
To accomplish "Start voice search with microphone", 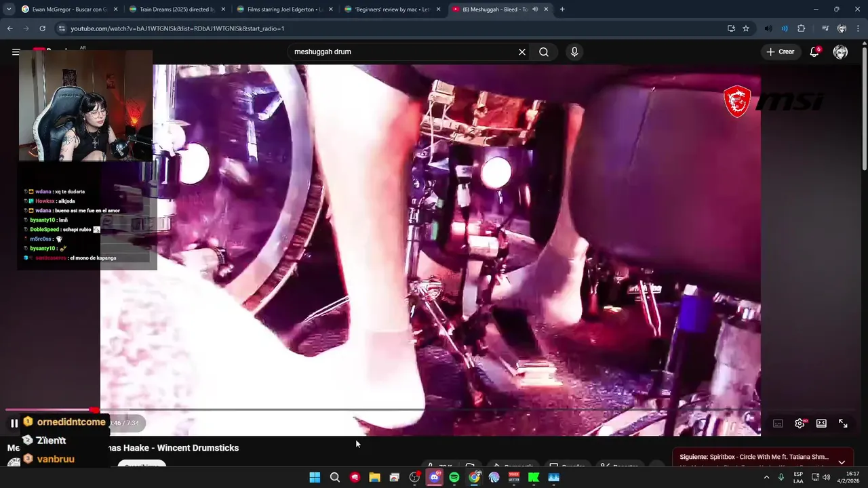I will (x=574, y=52).
